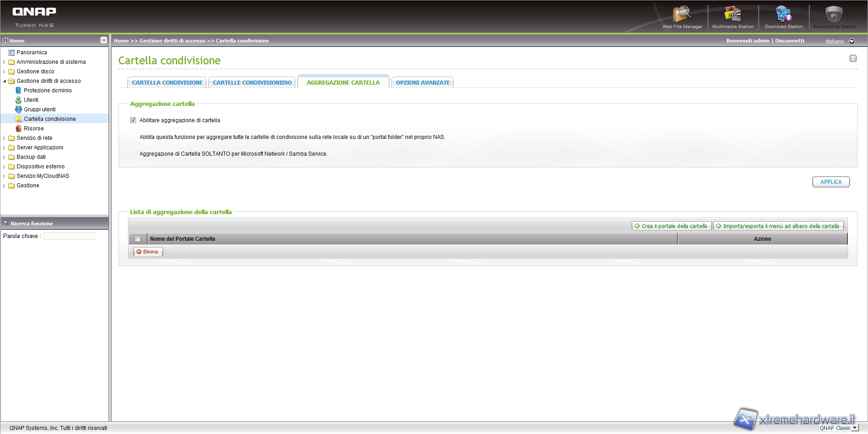The image size is (868, 434).
Task: Open the Italiano language dropdown
Action: (x=852, y=41)
